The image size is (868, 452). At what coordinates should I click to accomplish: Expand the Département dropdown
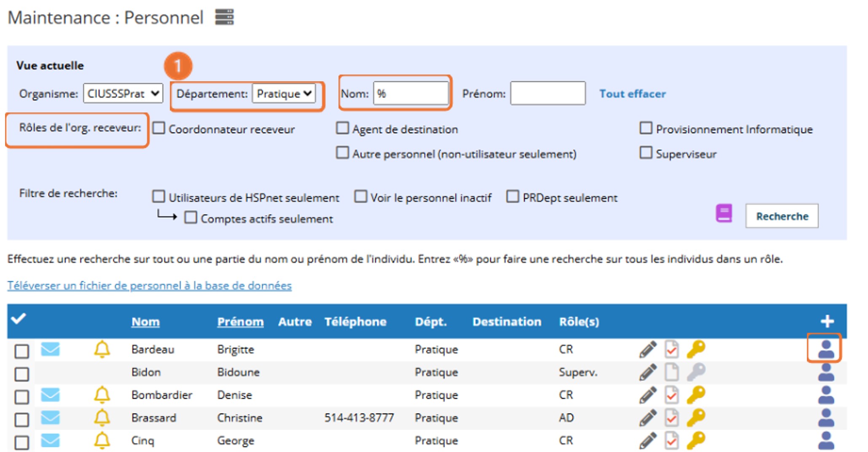(284, 93)
